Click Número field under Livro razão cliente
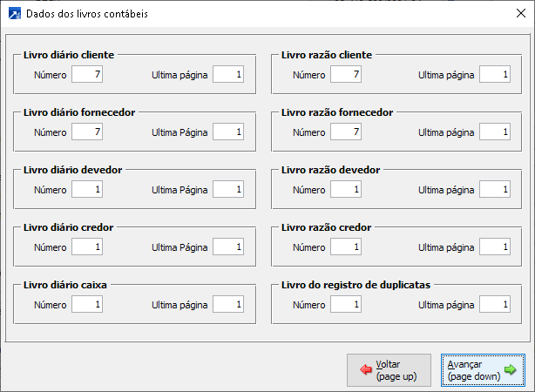 pyautogui.click(x=346, y=75)
